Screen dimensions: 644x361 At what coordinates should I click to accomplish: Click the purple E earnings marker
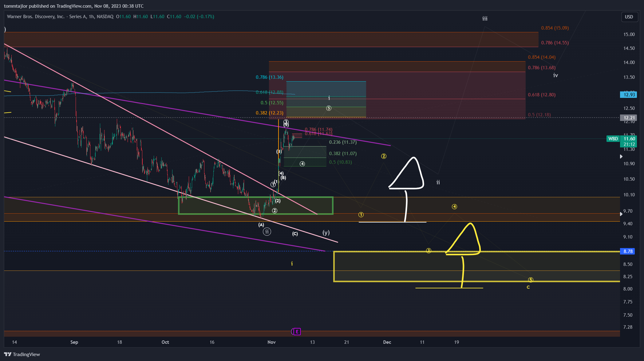click(297, 331)
